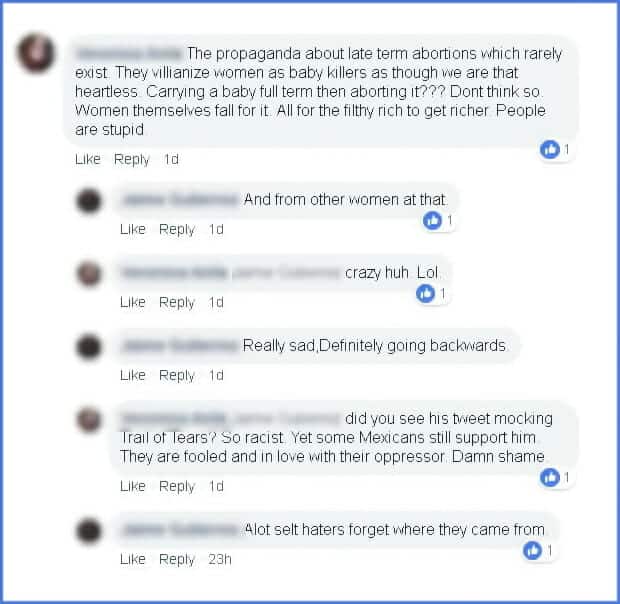Click like reaction icon on late term abortions comment

(550, 149)
